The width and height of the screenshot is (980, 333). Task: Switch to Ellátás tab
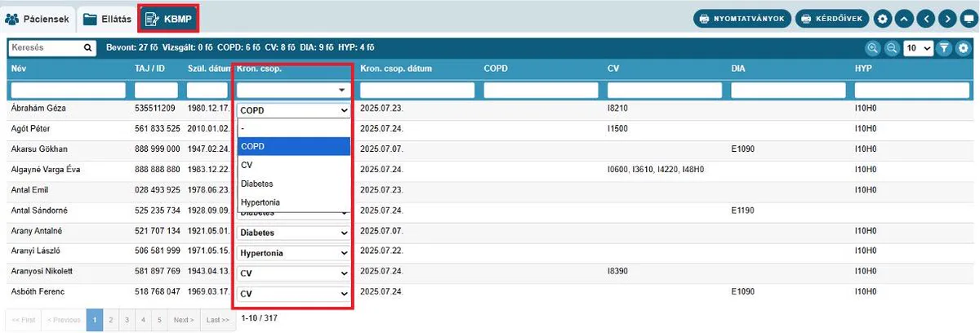click(x=108, y=18)
